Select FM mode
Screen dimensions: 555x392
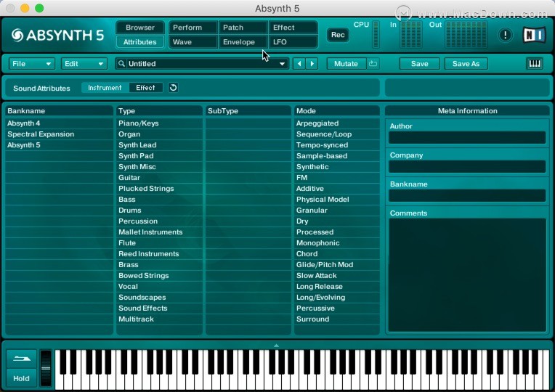click(337, 178)
